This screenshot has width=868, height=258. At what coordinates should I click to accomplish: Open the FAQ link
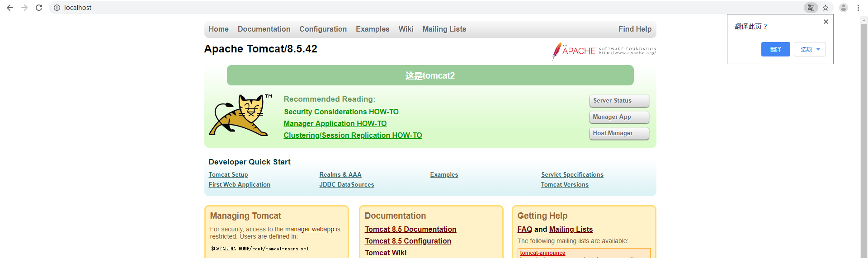pyautogui.click(x=525, y=229)
